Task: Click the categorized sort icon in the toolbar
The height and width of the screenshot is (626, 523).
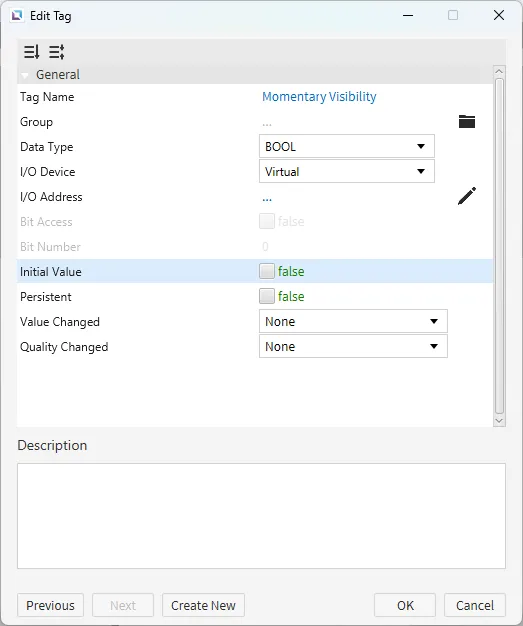Action: tap(32, 52)
